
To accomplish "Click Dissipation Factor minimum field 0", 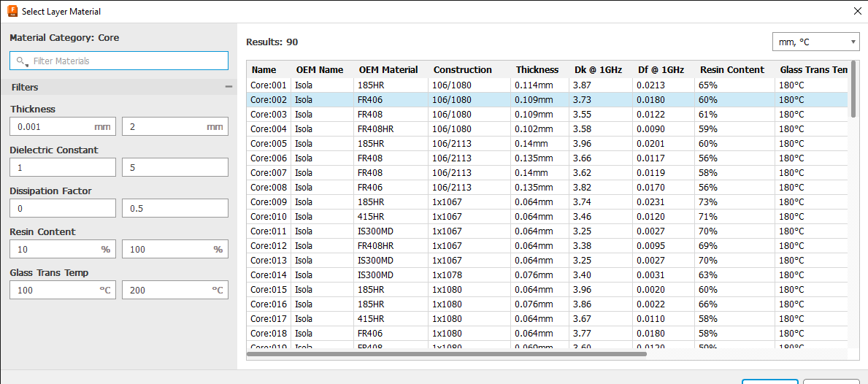I will tap(63, 209).
